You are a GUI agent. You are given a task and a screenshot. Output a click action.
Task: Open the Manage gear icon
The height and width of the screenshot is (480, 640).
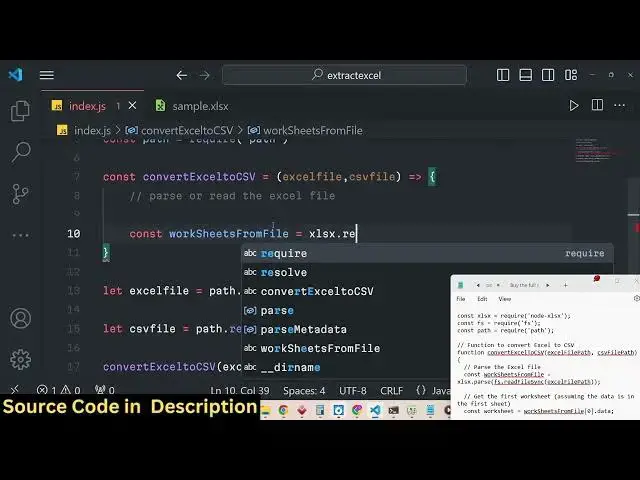20,360
